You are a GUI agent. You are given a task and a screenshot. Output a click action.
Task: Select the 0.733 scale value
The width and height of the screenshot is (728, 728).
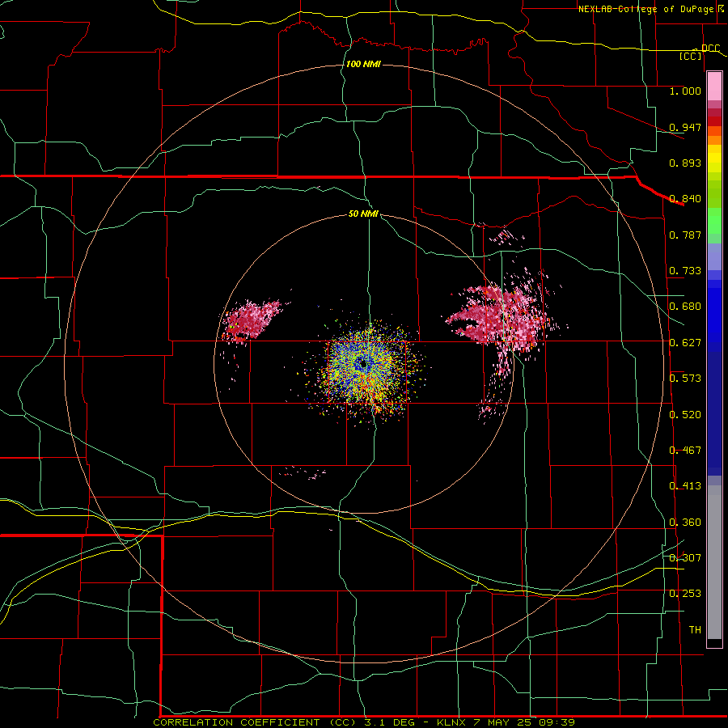pos(685,271)
